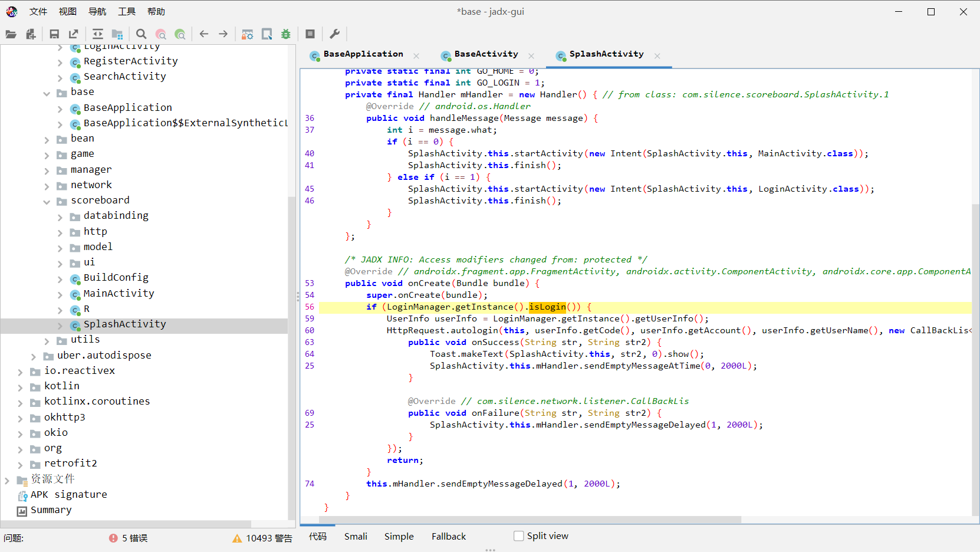
Task: Click the Summary icon in the tree
Action: click(22, 511)
